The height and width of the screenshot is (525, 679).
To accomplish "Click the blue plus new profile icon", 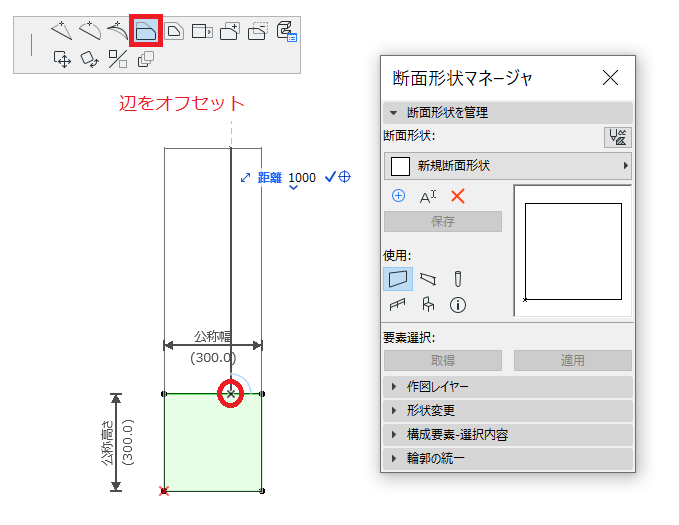I will point(398,196).
